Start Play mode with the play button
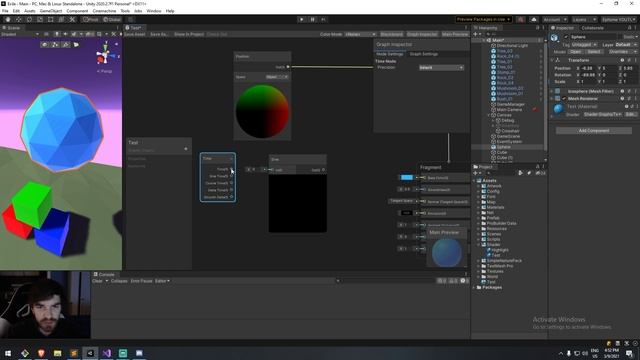Viewport: 640px width, 360px height. (302, 20)
